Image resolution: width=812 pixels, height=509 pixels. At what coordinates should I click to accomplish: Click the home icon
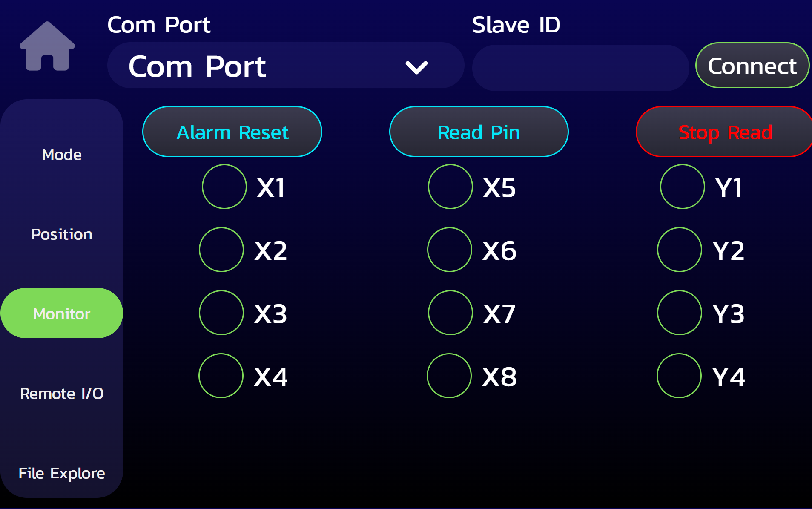[47, 46]
